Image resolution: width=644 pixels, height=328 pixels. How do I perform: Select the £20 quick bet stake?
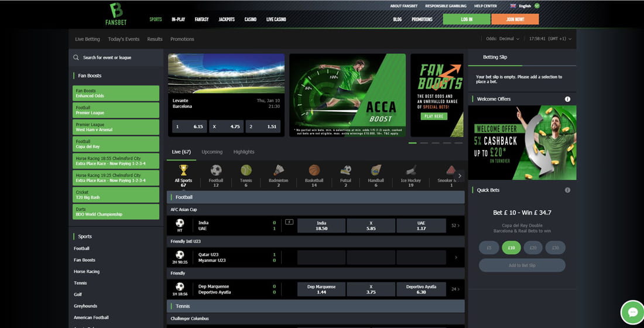[x=533, y=248]
